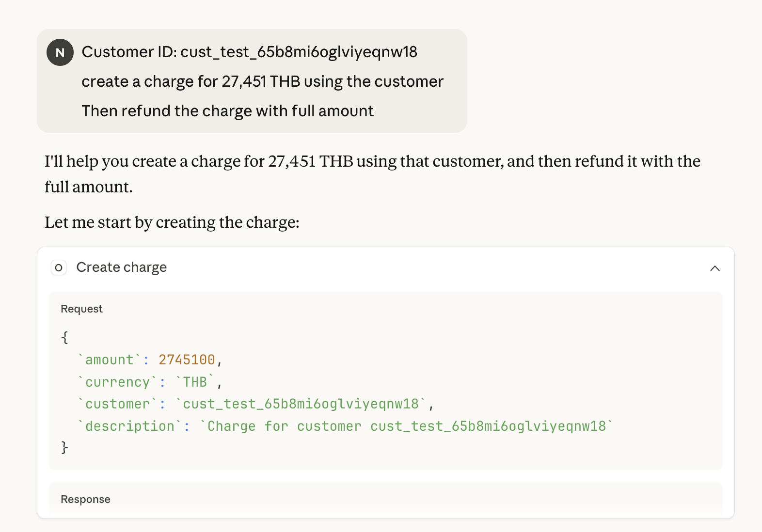The height and width of the screenshot is (532, 762).
Task: Click the amount value 2745100
Action: click(187, 360)
